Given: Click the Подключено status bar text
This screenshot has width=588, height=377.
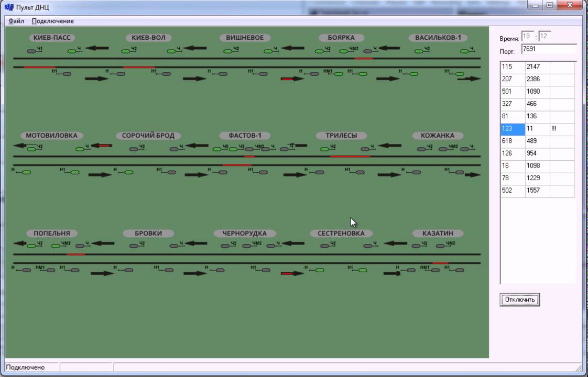Looking at the screenshot, I should [x=26, y=367].
